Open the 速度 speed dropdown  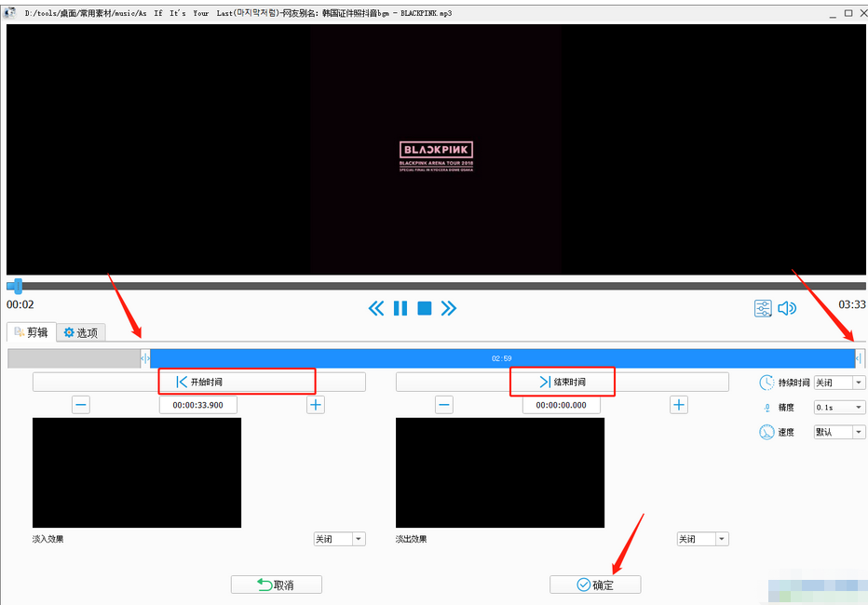[x=839, y=432]
